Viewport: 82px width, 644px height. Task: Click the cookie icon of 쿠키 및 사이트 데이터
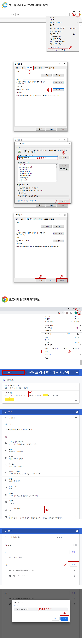pos(6,443)
